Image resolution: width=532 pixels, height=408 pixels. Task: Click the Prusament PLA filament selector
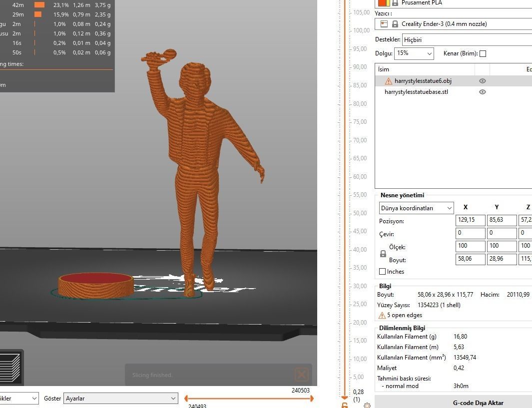coord(453,3)
